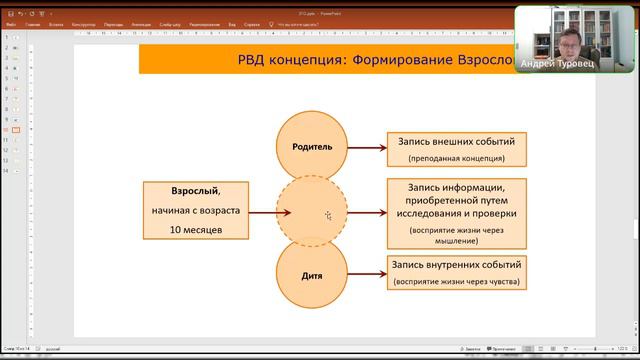The width and height of the screenshot is (640, 360).
Task: Open the Анимация ribbon tab
Action: click(141, 24)
